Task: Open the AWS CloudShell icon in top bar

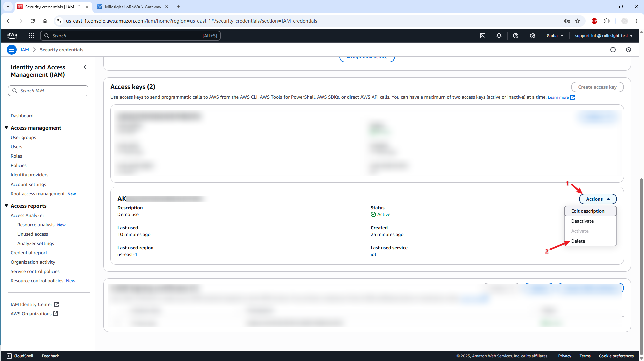Action: (x=483, y=36)
